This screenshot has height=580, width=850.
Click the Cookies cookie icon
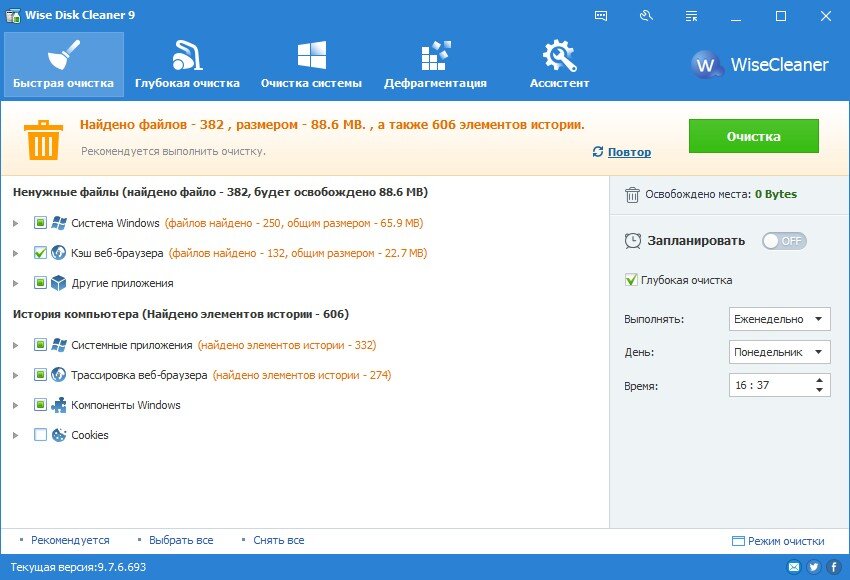(59, 435)
